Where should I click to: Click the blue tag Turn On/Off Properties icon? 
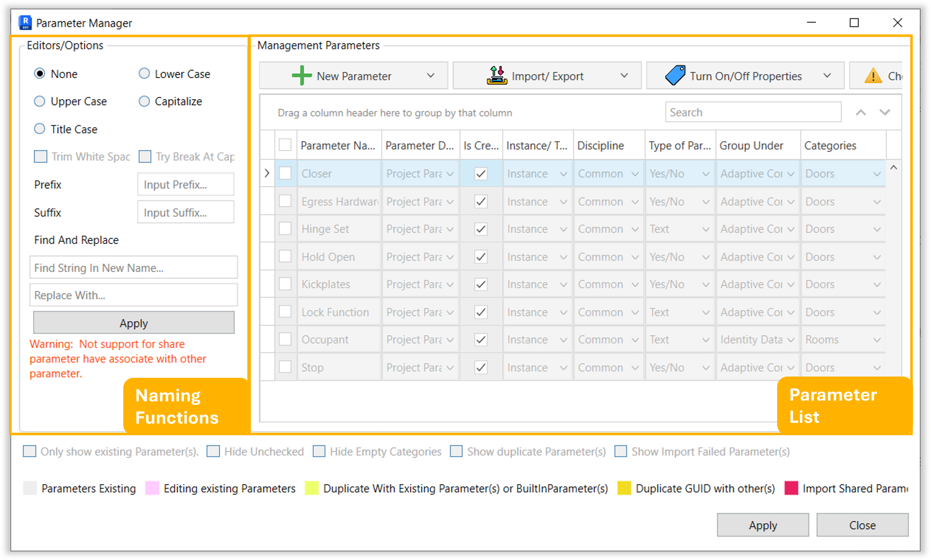675,75
